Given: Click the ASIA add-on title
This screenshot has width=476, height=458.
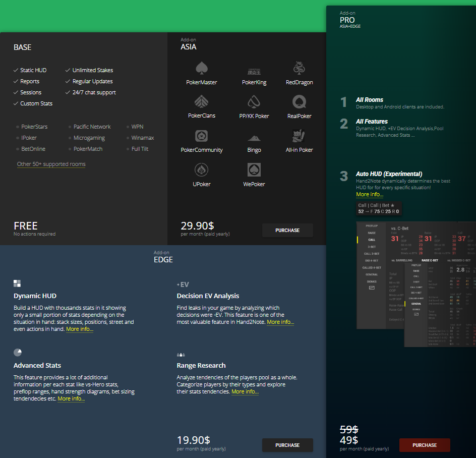Looking at the screenshot, I should (189, 47).
